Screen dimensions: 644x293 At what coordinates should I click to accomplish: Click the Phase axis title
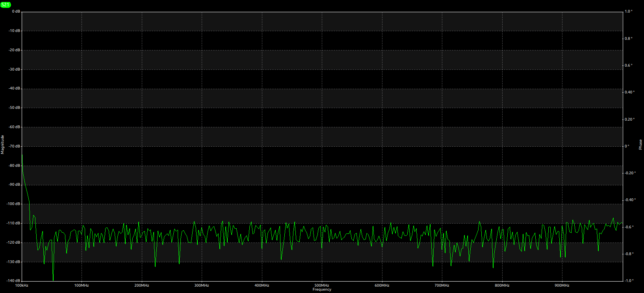[640, 144]
